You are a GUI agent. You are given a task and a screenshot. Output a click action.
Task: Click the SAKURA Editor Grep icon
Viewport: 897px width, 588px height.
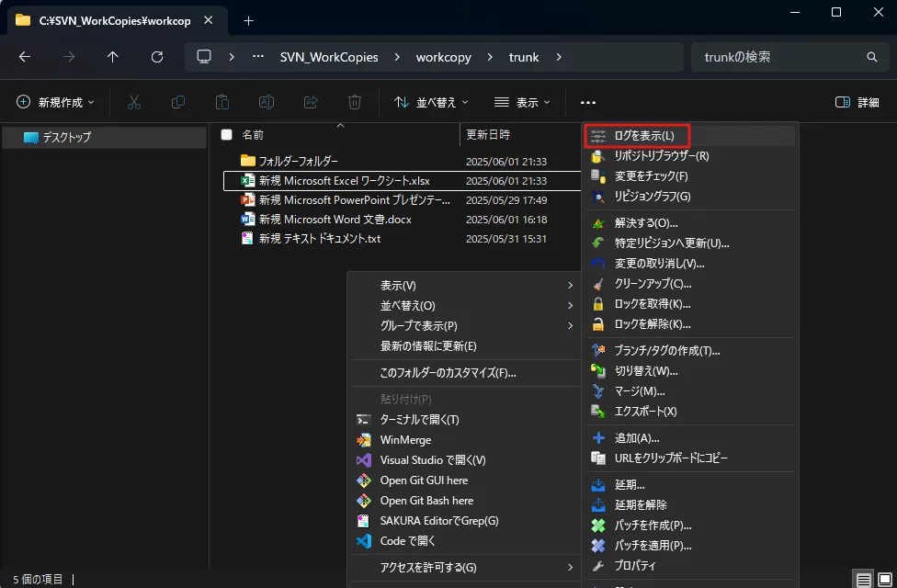[364, 521]
